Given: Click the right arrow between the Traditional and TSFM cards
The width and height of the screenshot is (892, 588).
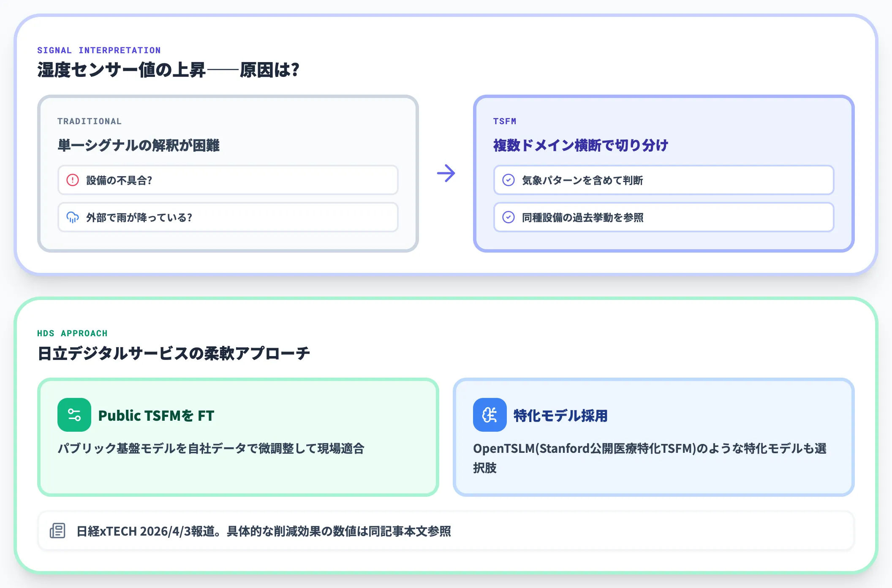Looking at the screenshot, I should click(446, 173).
